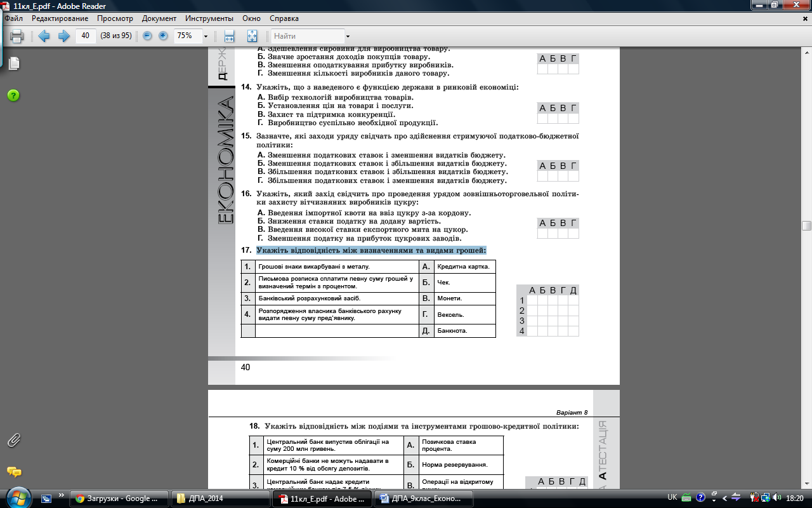This screenshot has width=812, height=508.
Task: Click 'Зниження ставки податку на додану вартість.'
Action: click(x=354, y=221)
